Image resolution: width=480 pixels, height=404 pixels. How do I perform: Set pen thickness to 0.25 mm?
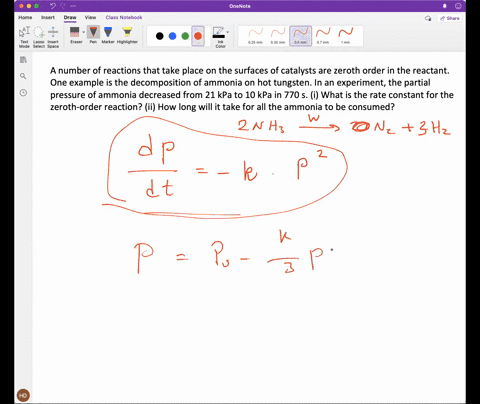point(255,36)
